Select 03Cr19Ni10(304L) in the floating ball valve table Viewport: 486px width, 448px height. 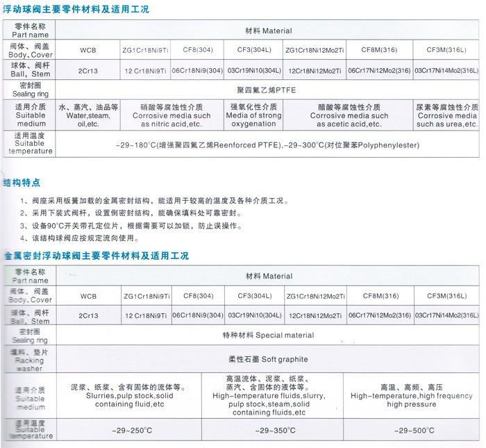254,71
